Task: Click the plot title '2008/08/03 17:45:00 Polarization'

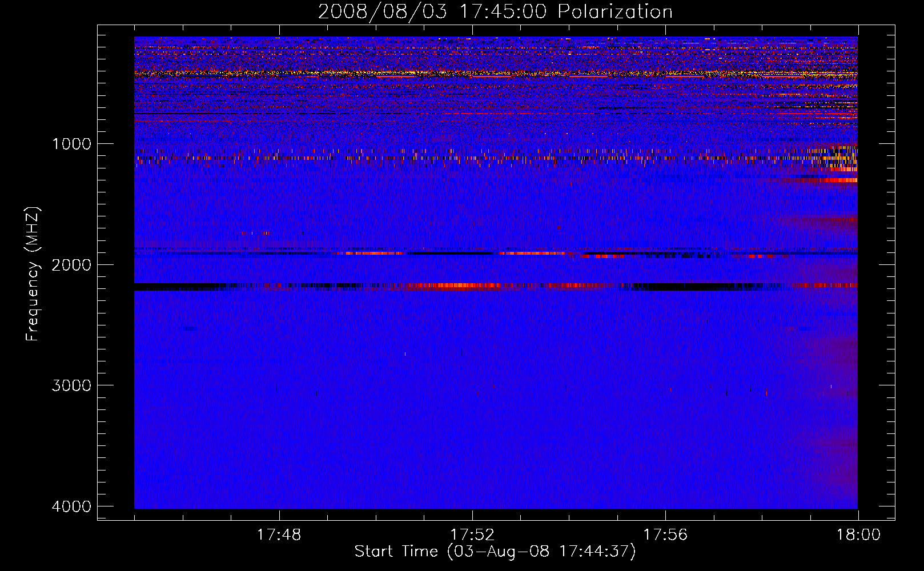Action: [x=495, y=11]
